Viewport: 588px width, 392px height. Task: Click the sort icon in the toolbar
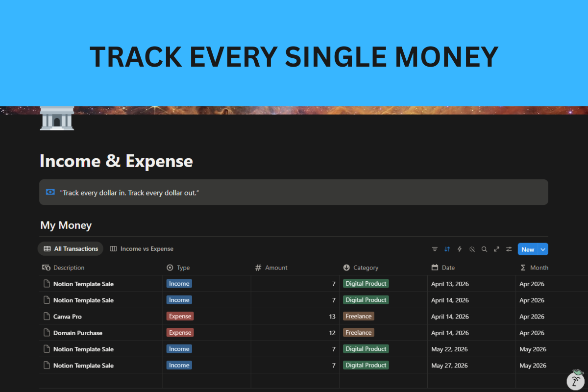(x=447, y=249)
